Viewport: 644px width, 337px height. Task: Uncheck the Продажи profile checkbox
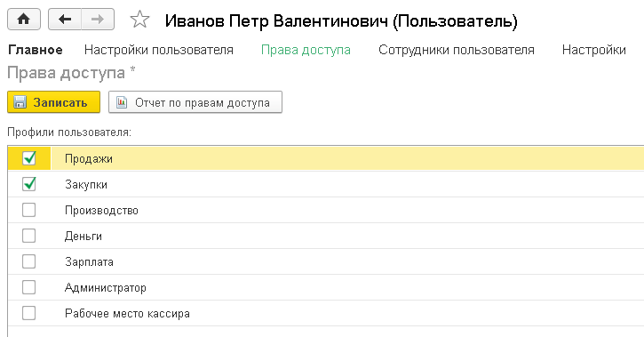(28, 158)
